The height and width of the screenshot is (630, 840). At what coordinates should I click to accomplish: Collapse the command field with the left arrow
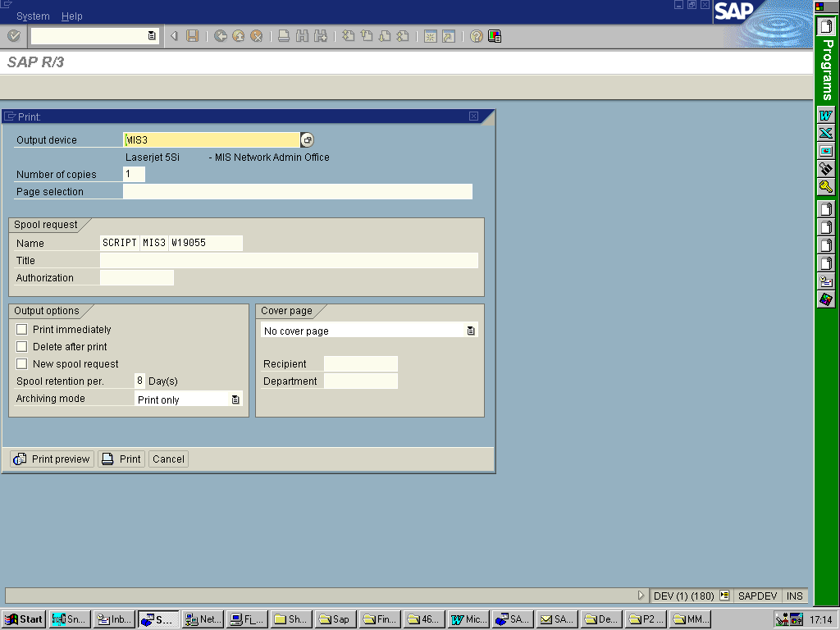(174, 36)
